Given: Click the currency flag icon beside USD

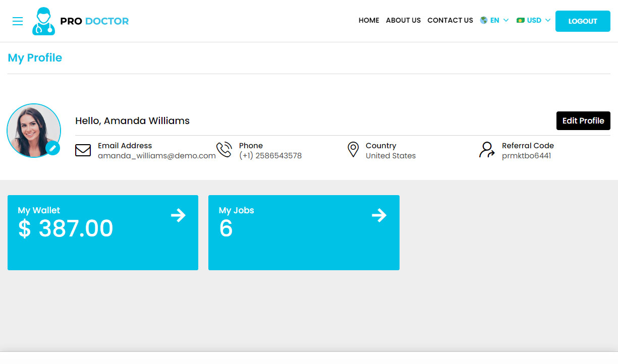Looking at the screenshot, I should (x=521, y=20).
